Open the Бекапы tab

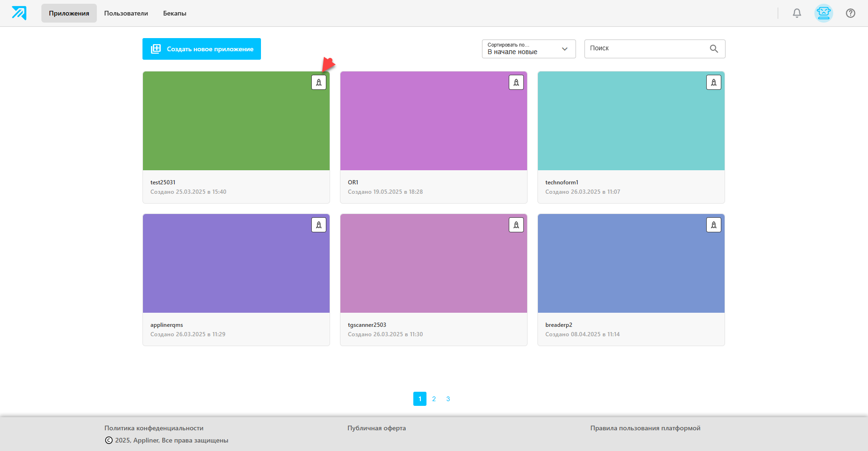coord(174,13)
